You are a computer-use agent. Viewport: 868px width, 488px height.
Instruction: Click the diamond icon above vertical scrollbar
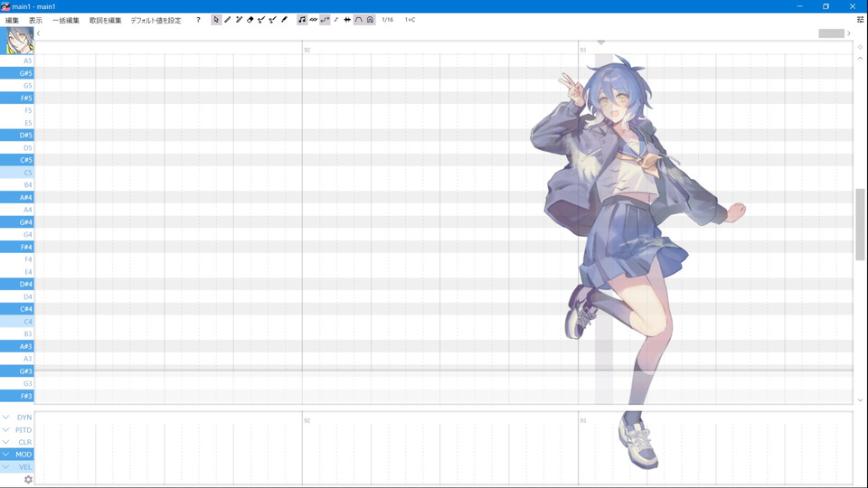[x=860, y=47]
